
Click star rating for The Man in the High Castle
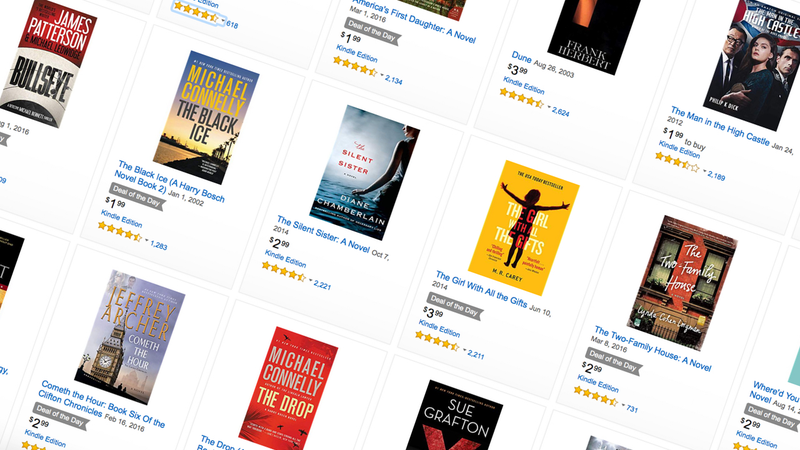677,162
